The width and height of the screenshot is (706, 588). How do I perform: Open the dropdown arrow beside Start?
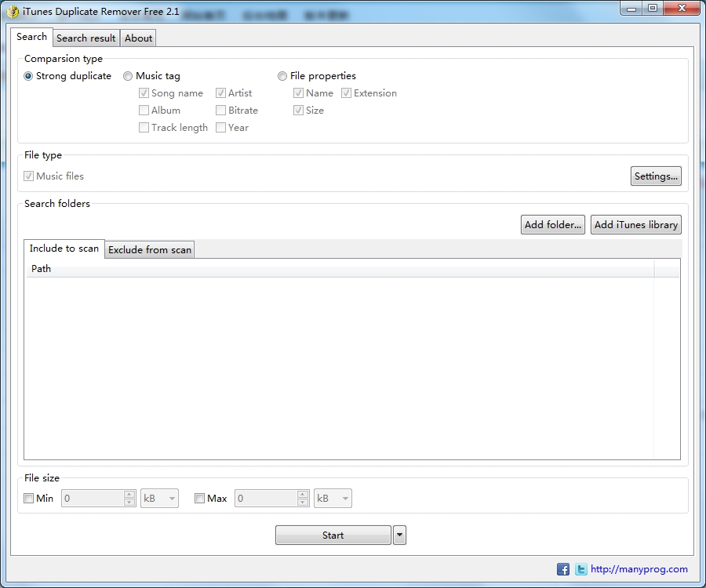(x=399, y=535)
